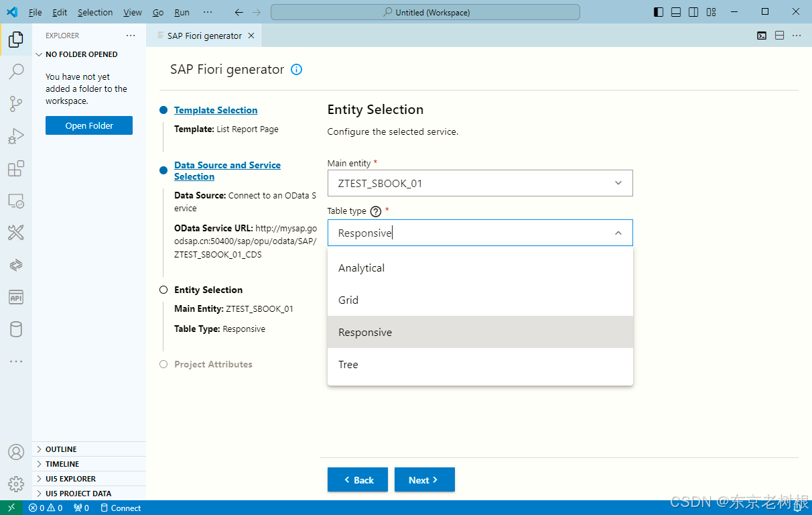This screenshot has height=515, width=812.
Task: Expand the UI5 Project Data section
Action: pos(89,494)
